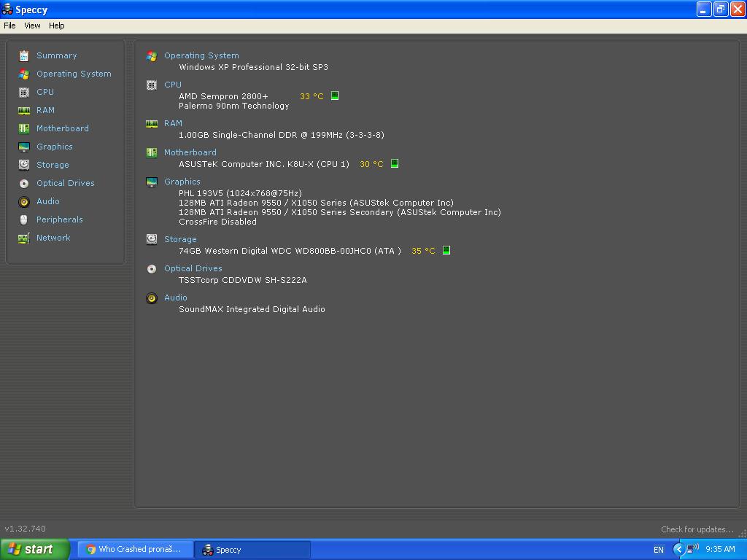
Task: Click the Windows flag icon beside Operating System heading
Action: tap(152, 55)
